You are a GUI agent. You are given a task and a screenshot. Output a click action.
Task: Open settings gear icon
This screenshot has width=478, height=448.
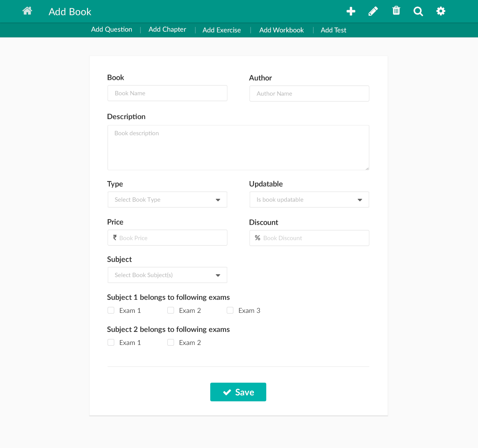pyautogui.click(x=441, y=11)
